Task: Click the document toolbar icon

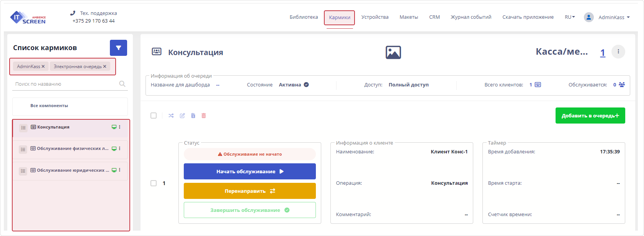Action: click(193, 116)
